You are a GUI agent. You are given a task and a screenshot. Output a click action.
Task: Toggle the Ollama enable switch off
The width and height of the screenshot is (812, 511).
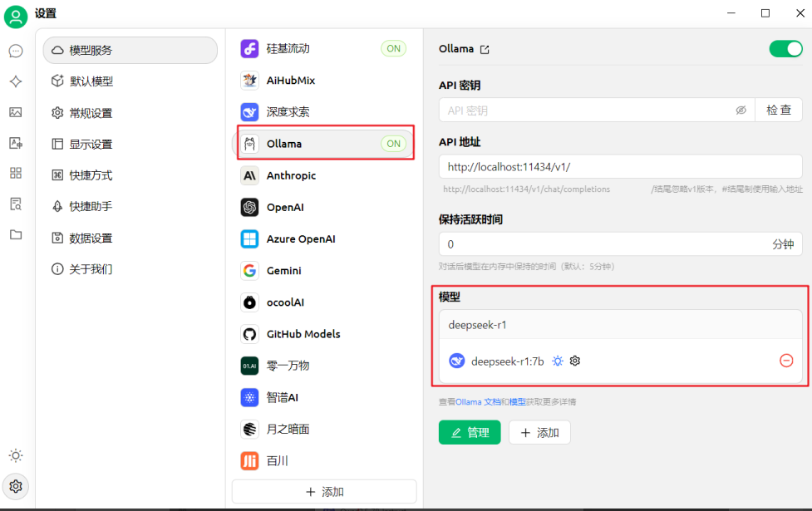pos(785,49)
